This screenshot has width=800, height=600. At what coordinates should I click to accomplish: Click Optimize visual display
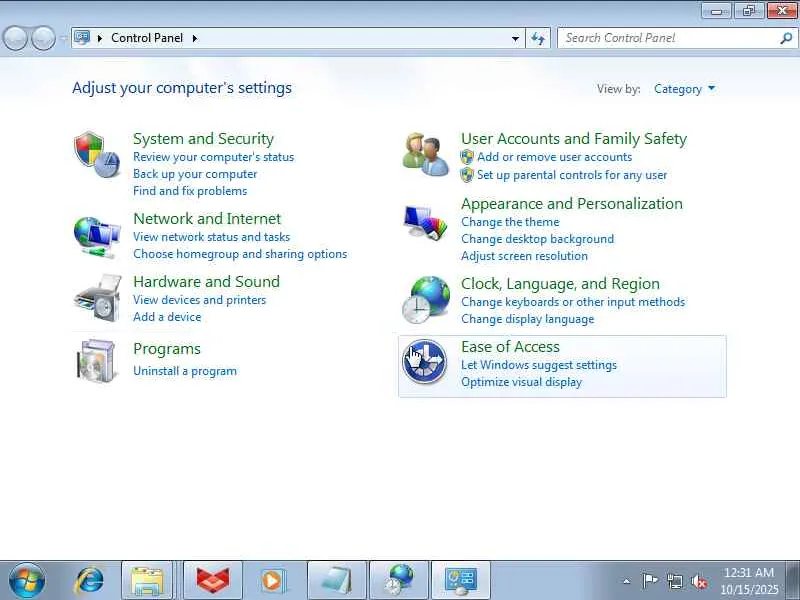(521, 382)
